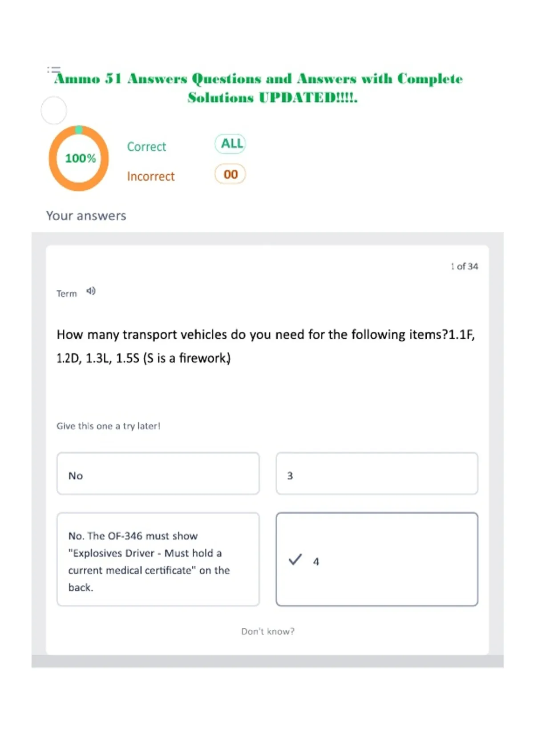
Task: Select the answer option 'No'
Action: click(158, 474)
